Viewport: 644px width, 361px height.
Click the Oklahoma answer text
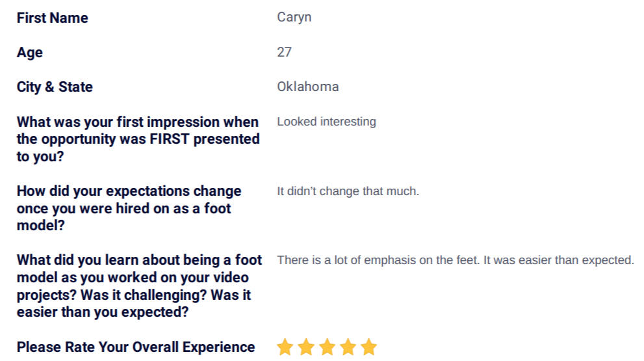pyautogui.click(x=308, y=87)
